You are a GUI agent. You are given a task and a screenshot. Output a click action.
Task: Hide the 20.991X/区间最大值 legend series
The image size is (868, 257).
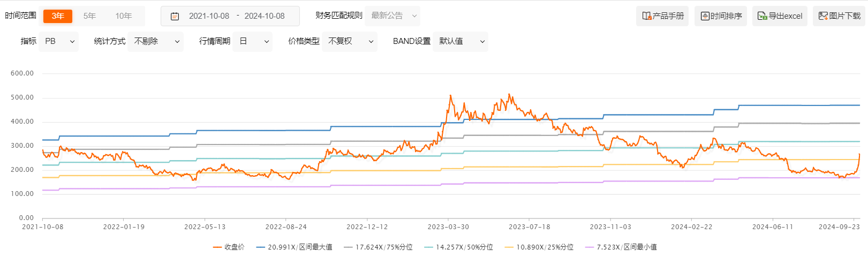click(294, 247)
